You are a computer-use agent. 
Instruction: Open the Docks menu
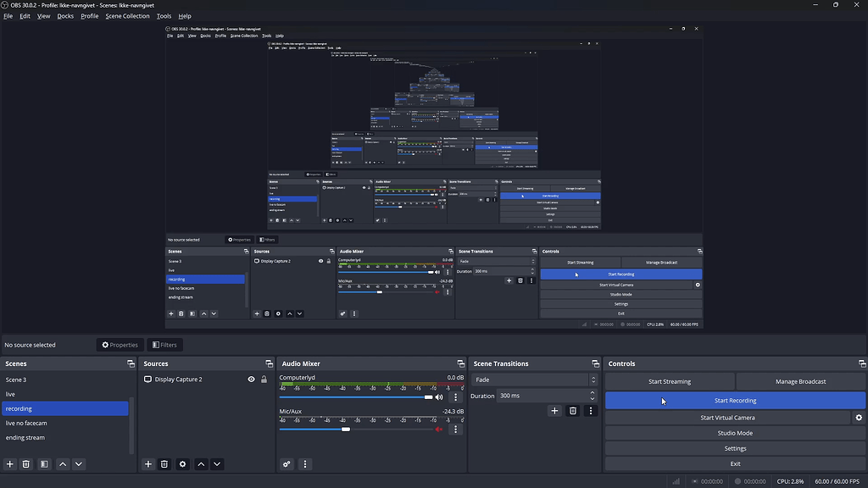coord(65,16)
